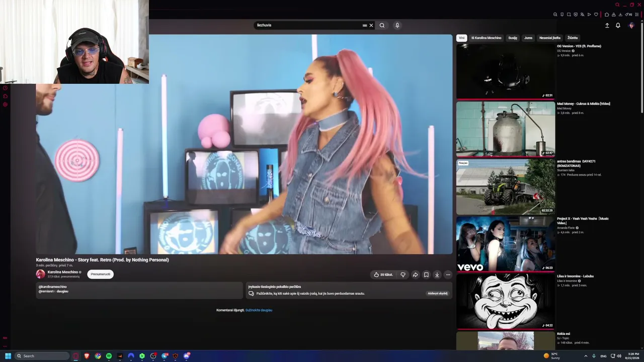This screenshot has width=644, height=362.
Task: Open "OG Version - YES" video thumbnail
Action: coord(505,71)
